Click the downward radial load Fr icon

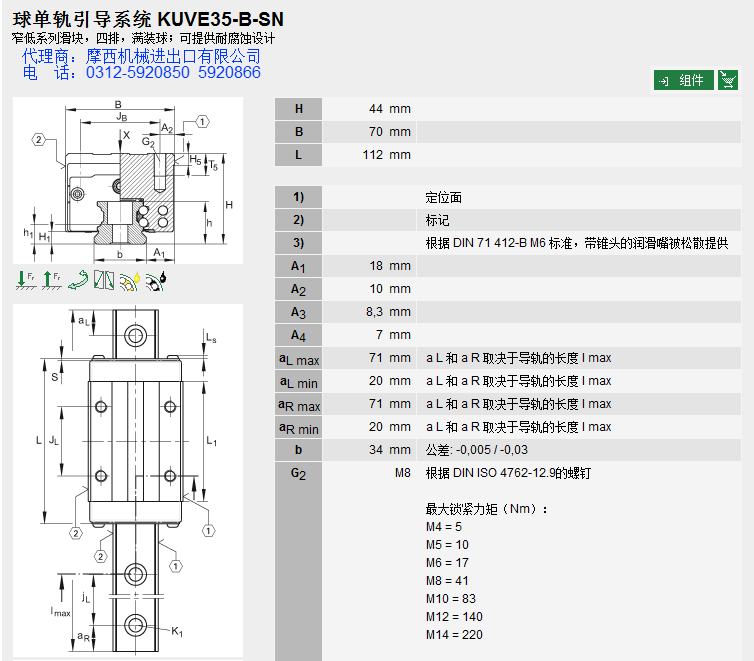(x=26, y=282)
